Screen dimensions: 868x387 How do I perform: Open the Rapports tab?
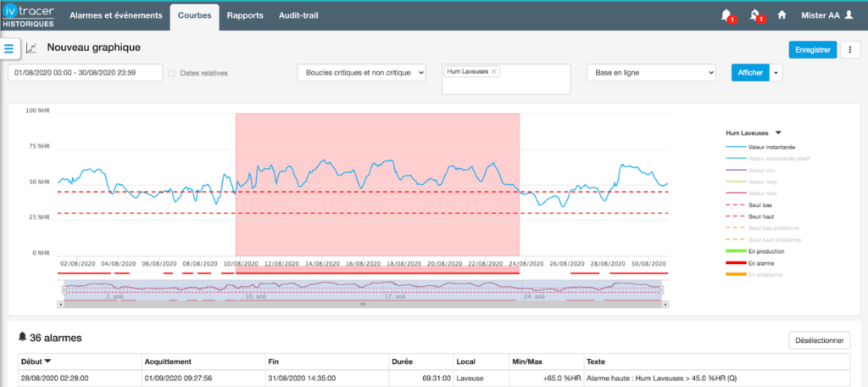(247, 15)
